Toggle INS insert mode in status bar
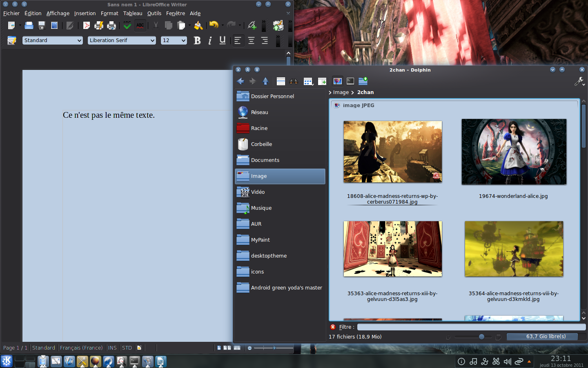The height and width of the screenshot is (368, 588). click(112, 348)
